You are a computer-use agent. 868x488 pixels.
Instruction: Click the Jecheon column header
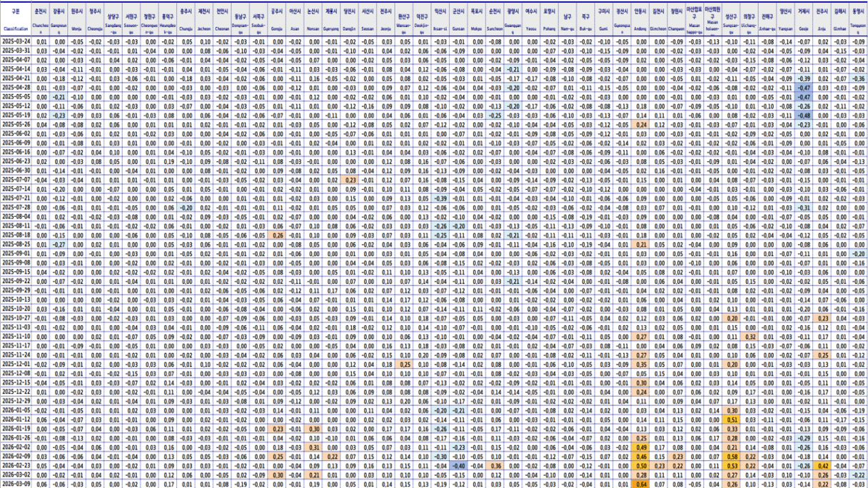(x=204, y=20)
